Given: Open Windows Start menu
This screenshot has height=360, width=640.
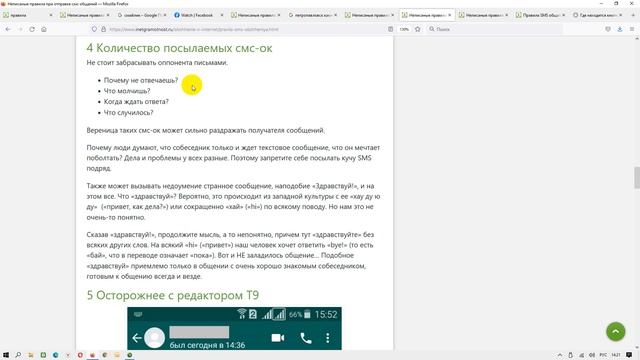Looking at the screenshot, I should (6, 355).
